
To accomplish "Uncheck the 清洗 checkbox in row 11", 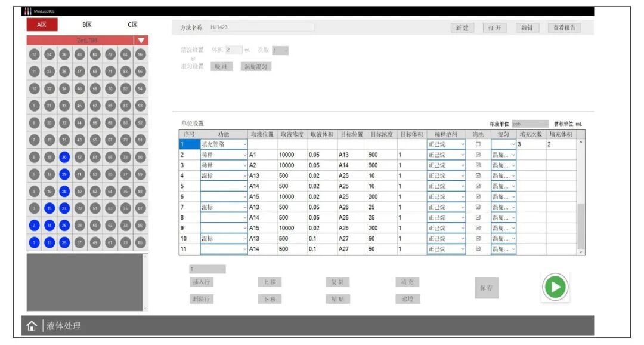I will pos(478,249).
